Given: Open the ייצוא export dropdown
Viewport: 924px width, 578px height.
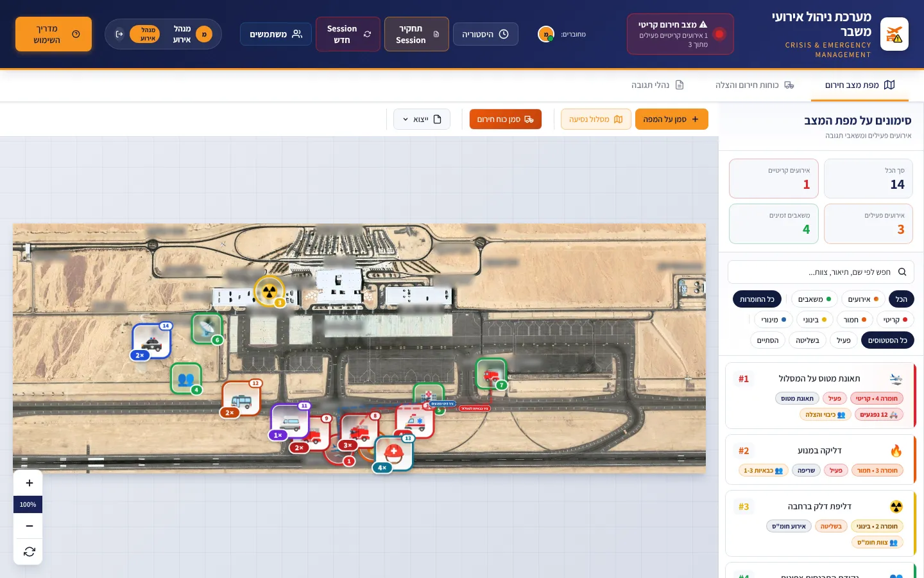Looking at the screenshot, I should point(422,119).
